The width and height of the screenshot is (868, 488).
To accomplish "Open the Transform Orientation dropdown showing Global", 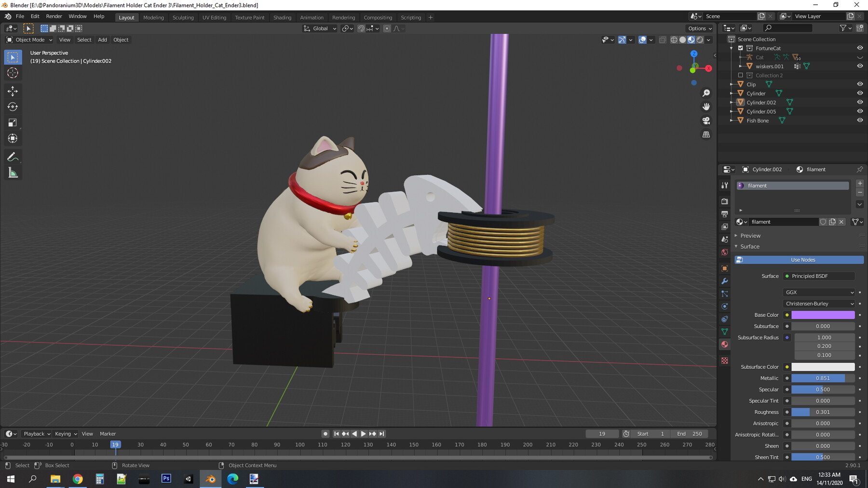I will coord(320,28).
